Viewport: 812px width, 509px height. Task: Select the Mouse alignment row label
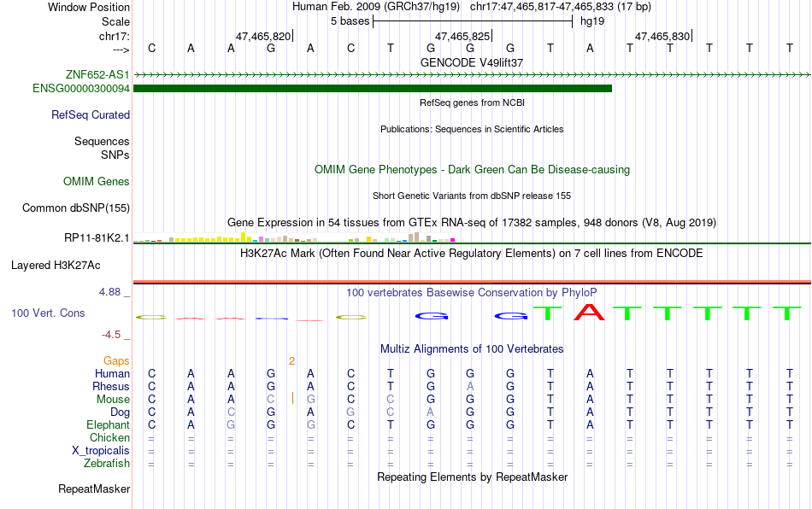click(114, 400)
